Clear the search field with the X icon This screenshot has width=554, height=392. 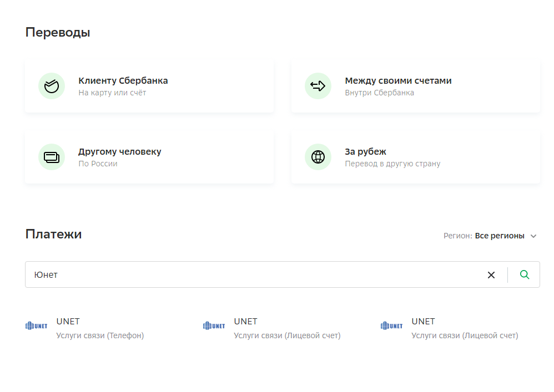point(491,275)
